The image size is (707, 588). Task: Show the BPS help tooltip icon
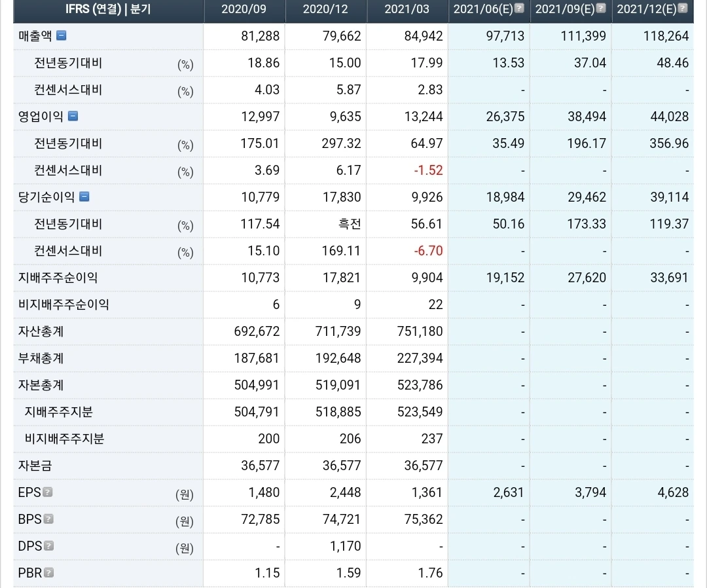click(48, 519)
